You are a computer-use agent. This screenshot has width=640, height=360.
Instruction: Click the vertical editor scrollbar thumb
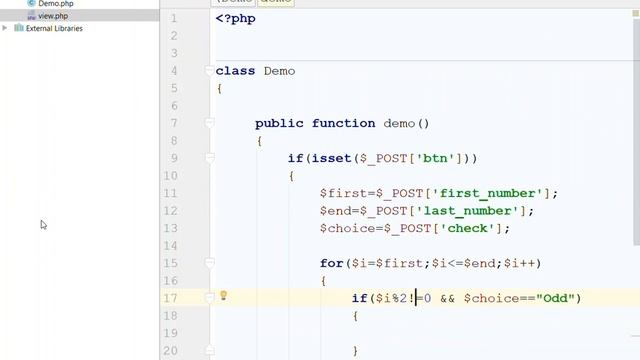point(636,133)
